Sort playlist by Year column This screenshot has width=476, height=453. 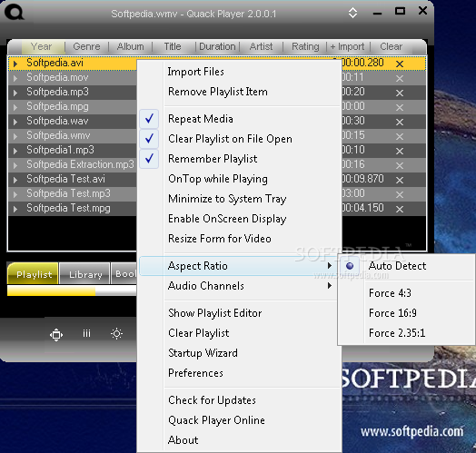42,46
